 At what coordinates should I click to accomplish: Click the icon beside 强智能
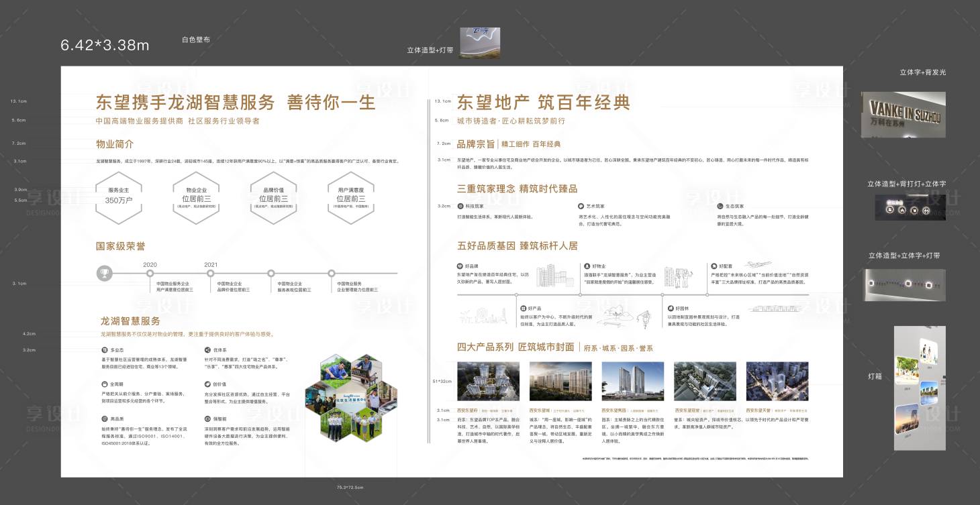click(207, 418)
